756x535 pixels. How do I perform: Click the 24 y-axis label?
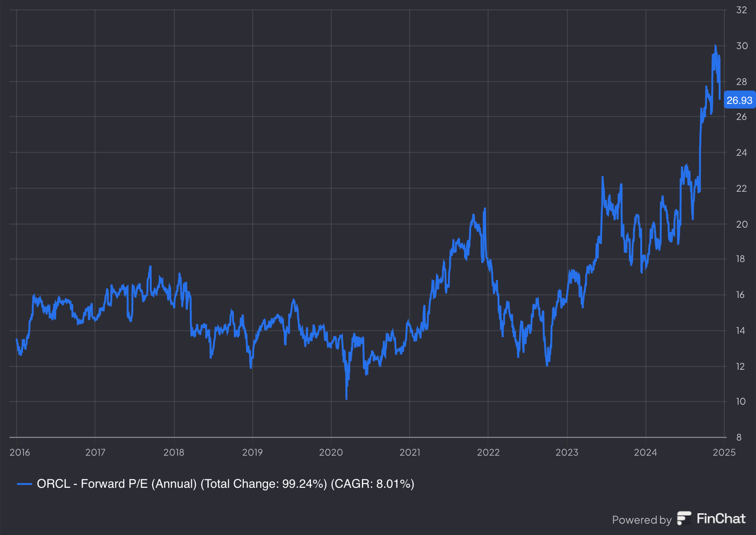click(x=742, y=153)
